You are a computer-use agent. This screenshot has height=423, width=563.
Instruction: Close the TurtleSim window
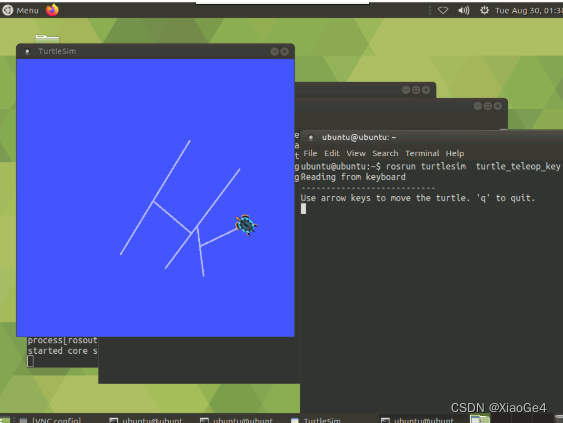(x=284, y=52)
